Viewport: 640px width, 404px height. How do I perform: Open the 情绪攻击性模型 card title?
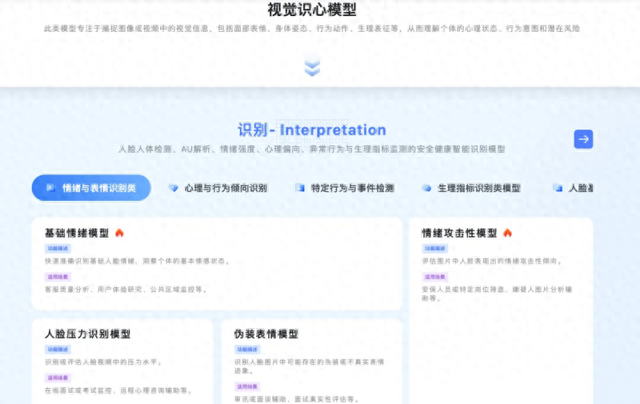[459, 233]
